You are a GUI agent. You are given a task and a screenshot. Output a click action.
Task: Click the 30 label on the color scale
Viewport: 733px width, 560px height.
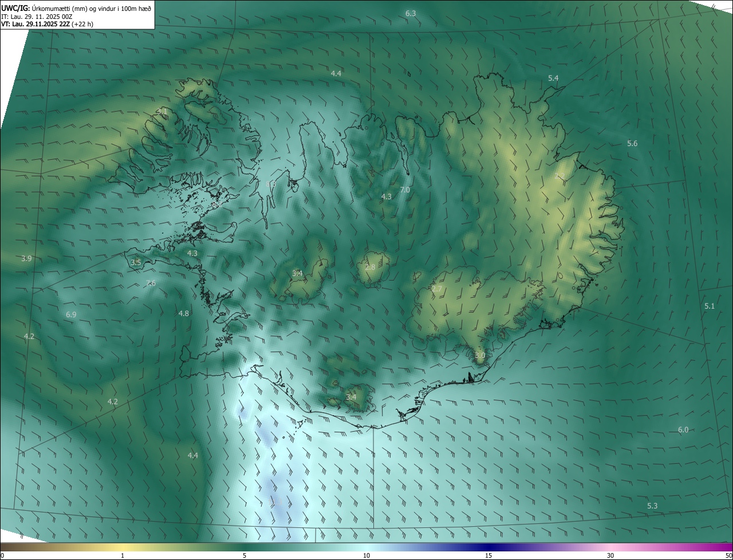point(610,555)
